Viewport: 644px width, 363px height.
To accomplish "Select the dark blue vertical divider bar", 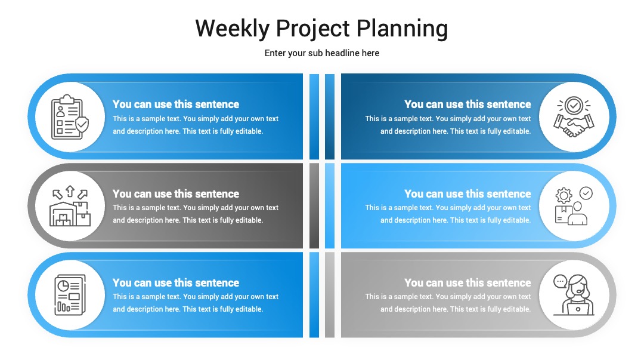I will [x=329, y=117].
